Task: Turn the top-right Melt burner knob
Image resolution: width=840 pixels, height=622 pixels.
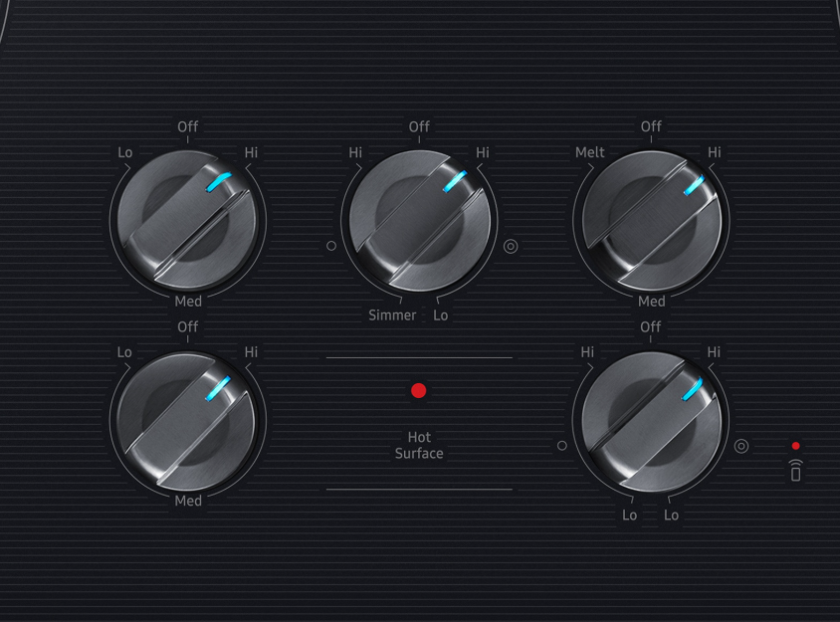Action: [x=651, y=221]
